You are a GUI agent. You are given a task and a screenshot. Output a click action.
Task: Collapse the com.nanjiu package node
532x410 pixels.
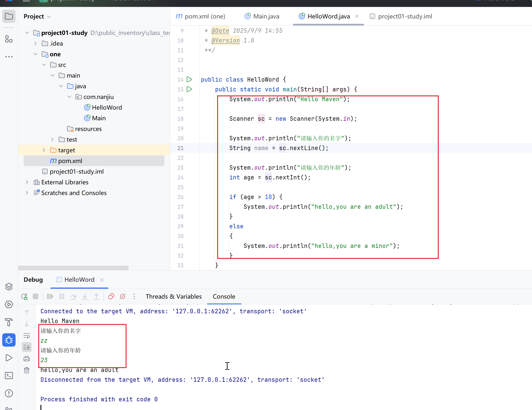pos(69,97)
